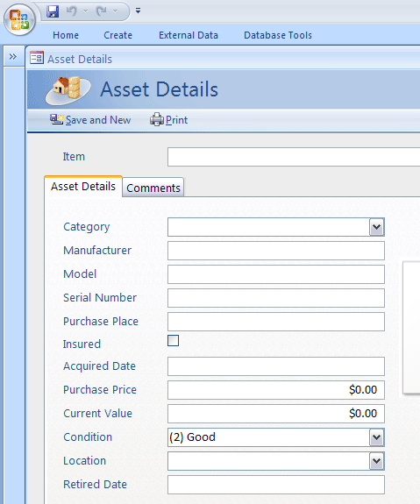Click the Undo arrow icon
420x504 pixels.
tap(72, 11)
